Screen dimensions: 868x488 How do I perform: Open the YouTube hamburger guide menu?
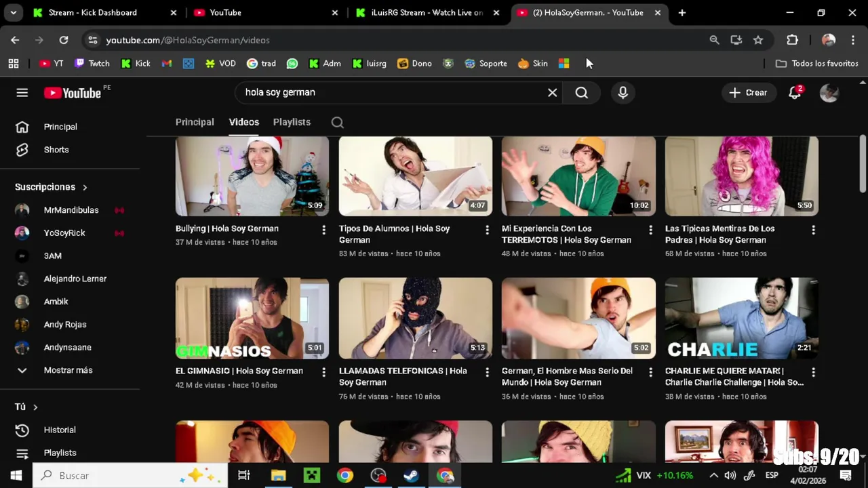(x=22, y=93)
